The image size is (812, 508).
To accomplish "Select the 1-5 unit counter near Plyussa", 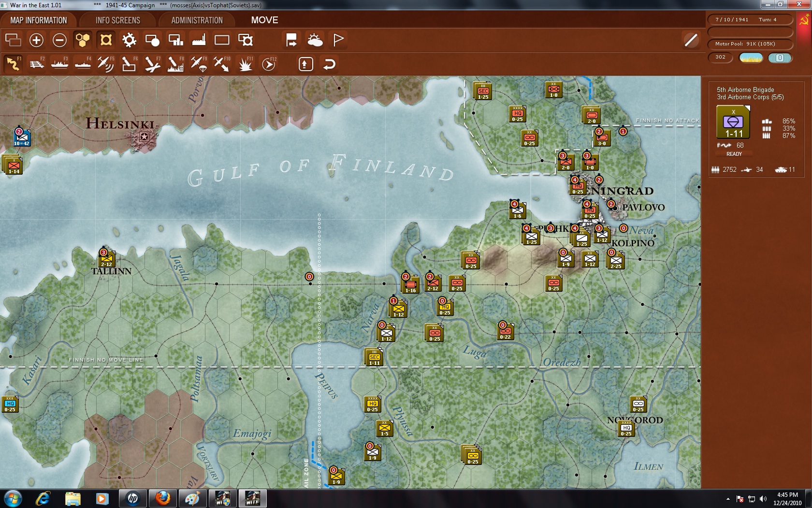I will pyautogui.click(x=385, y=428).
